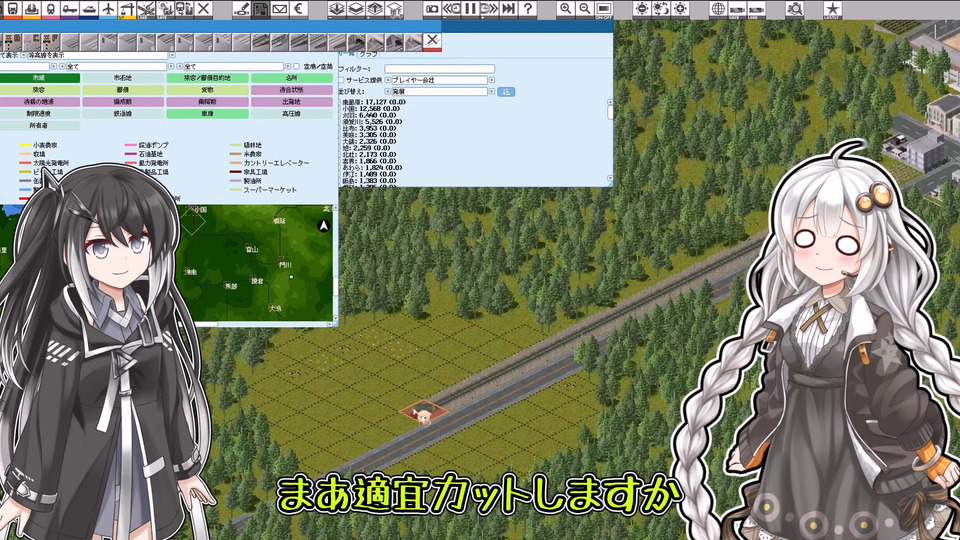960x540 pixels.
Task: Open the map edit tools icon
Action: (x=242, y=9)
